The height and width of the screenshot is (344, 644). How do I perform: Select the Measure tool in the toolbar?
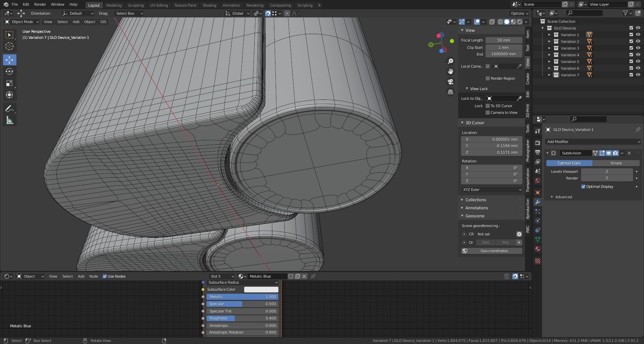[x=9, y=121]
